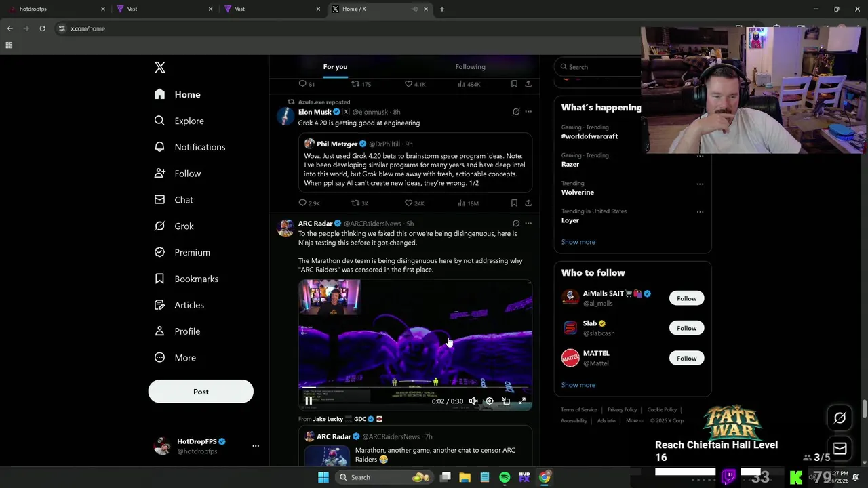Reload the page in Chrome
The height and width of the screenshot is (488, 868).
pos(42,28)
